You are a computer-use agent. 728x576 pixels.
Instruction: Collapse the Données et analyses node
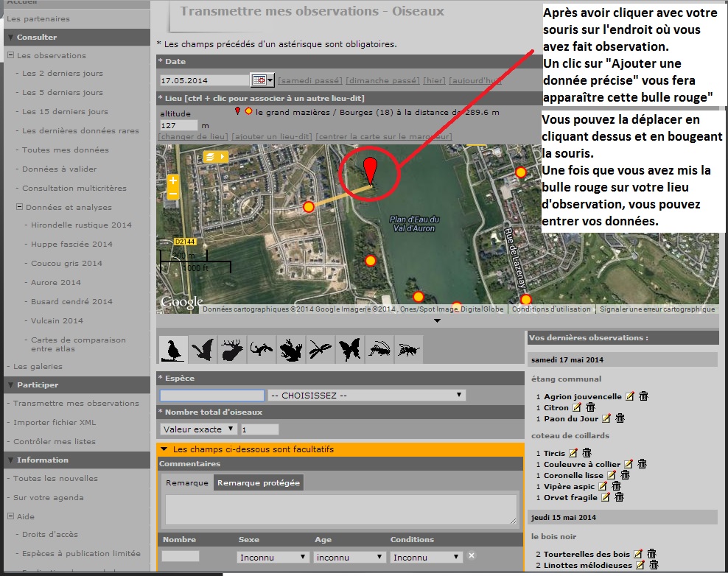[19, 206]
